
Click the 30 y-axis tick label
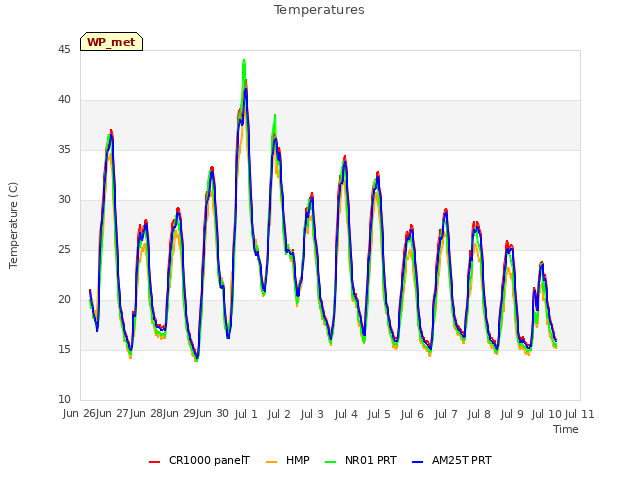click(x=64, y=200)
